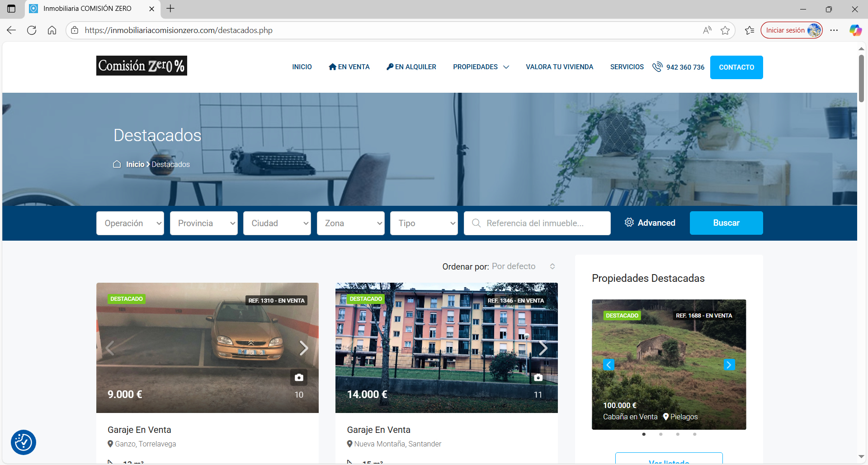Screen dimensions: 868x465
Task: Click the Buscar search button
Action: pos(726,223)
